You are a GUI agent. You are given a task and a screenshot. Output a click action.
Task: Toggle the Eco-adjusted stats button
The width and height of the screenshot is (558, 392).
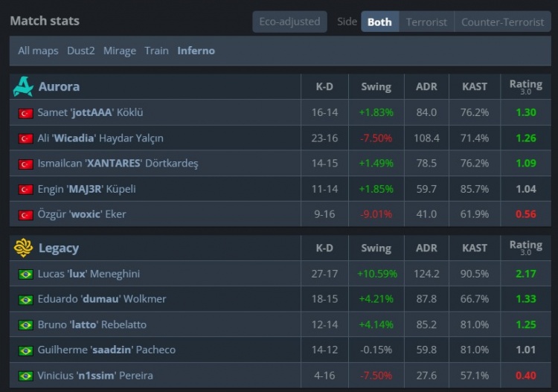click(289, 22)
